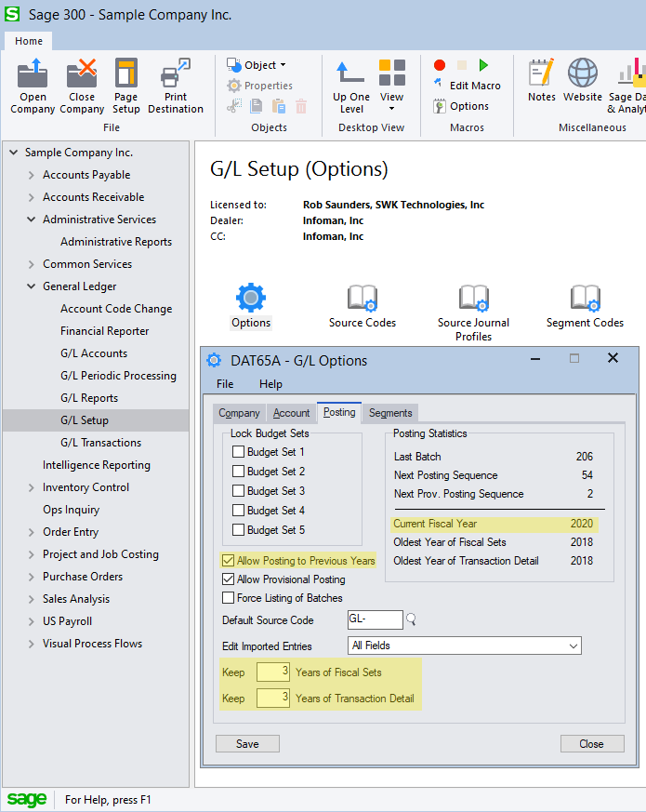This screenshot has height=812, width=646.
Task: Expand the Accounts Receivable node
Action: [31, 197]
